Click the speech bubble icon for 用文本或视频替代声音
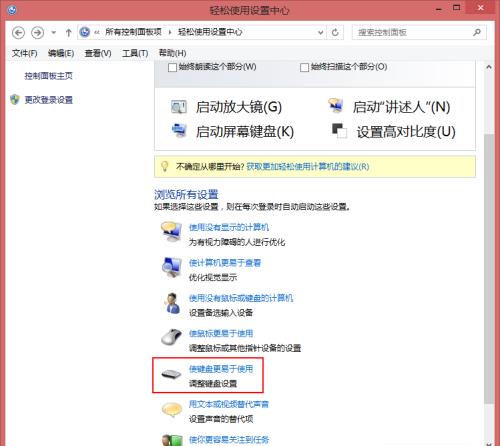This screenshot has width=500, height=446. [x=172, y=409]
